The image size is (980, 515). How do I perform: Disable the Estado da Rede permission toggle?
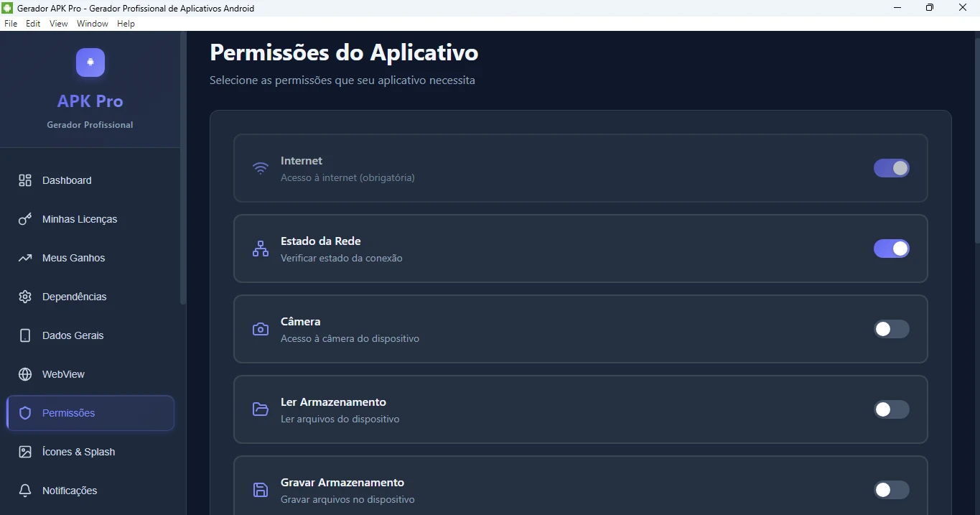tap(891, 249)
